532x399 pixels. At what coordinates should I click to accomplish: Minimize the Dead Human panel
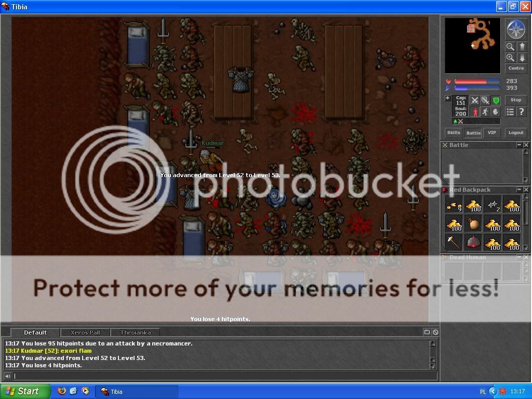(x=519, y=257)
